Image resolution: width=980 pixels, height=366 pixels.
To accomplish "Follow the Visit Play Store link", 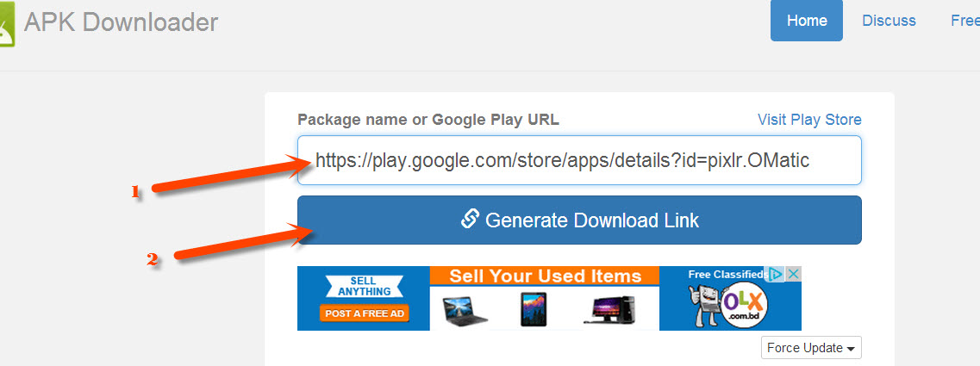I will pos(809,120).
